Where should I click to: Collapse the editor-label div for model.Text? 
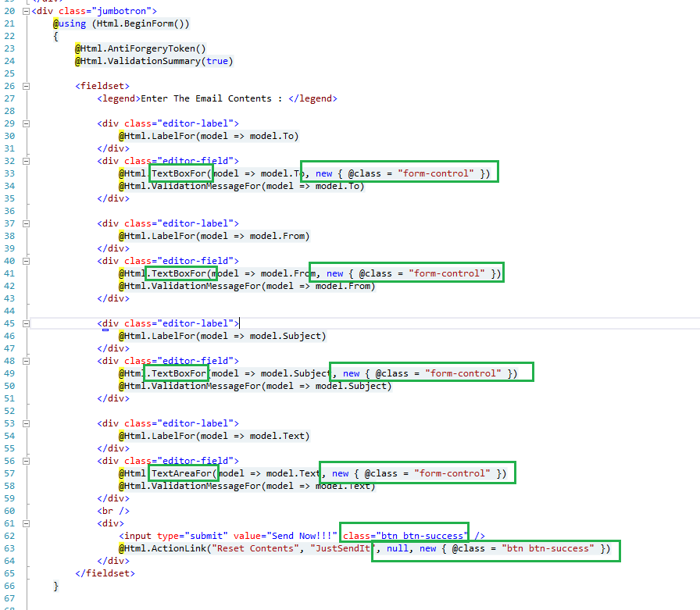[x=26, y=423]
